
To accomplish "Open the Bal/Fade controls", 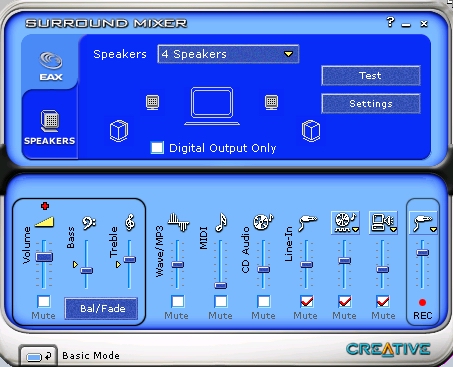I will coord(101,309).
